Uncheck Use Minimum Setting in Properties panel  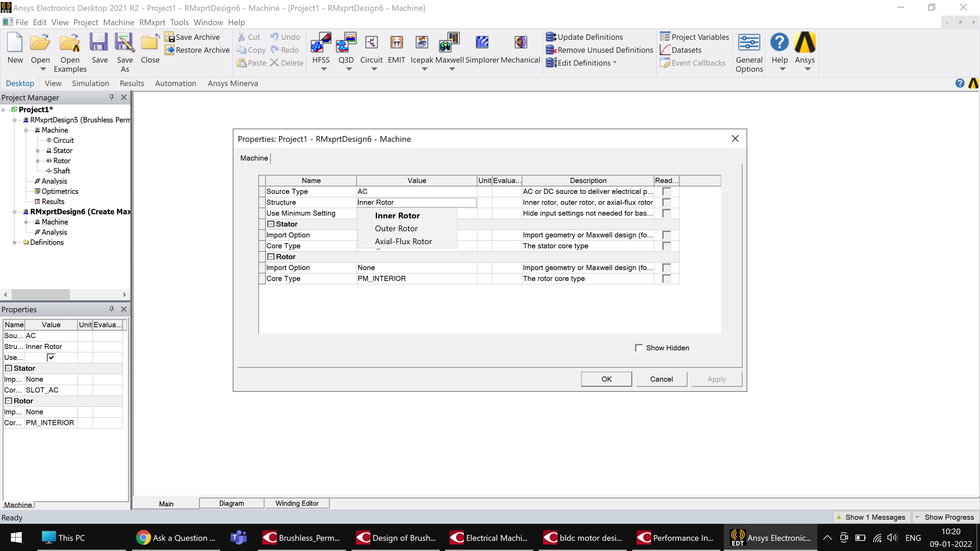[x=51, y=357]
